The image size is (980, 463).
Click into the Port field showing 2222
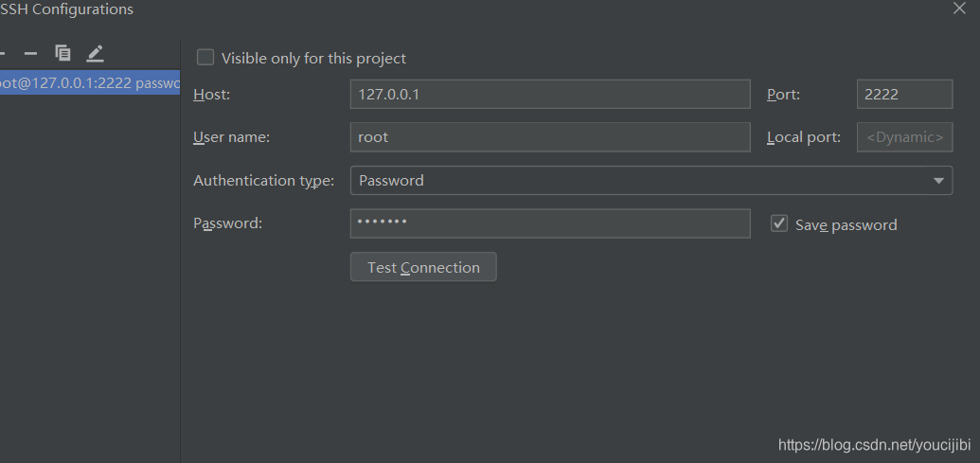pyautogui.click(x=903, y=95)
